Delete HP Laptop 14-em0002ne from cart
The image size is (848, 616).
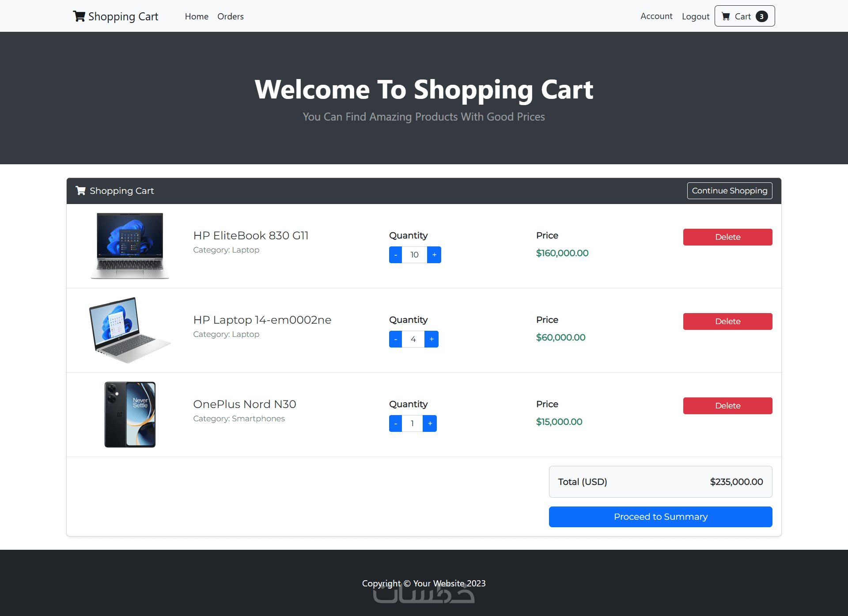727,321
